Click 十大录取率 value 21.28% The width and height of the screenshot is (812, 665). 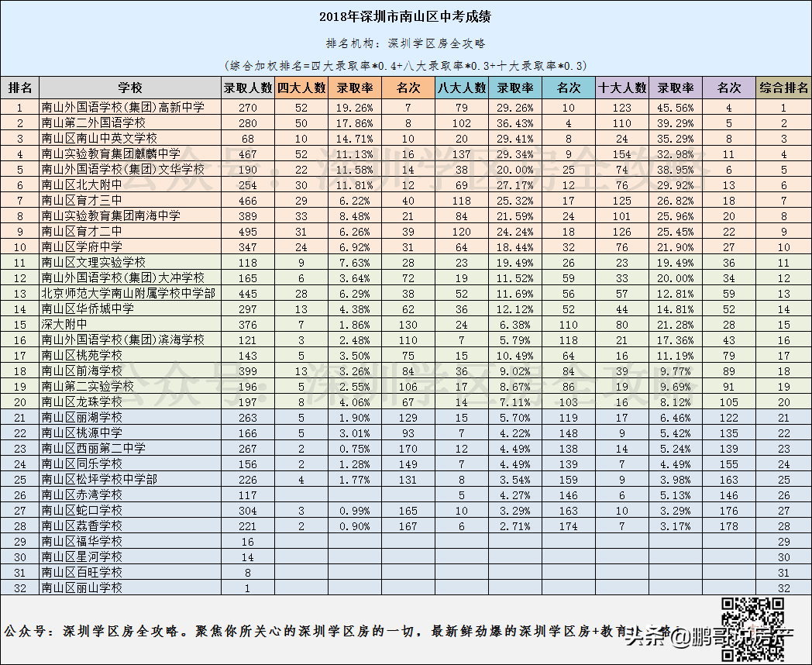pos(676,326)
